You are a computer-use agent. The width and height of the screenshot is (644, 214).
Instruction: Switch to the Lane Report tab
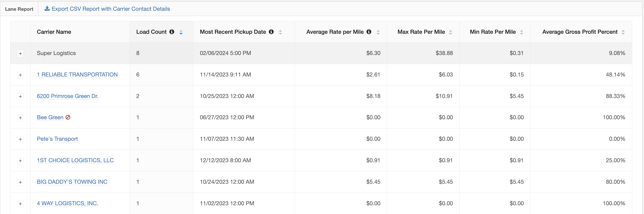click(x=19, y=9)
